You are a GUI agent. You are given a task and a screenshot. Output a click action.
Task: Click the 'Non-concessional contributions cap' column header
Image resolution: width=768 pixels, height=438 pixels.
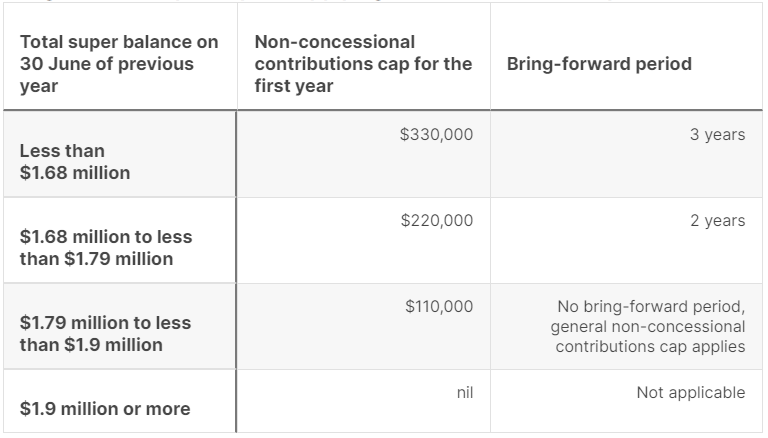363,64
